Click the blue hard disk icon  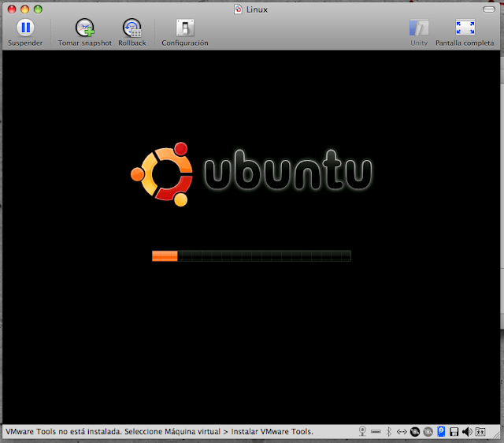(x=441, y=431)
